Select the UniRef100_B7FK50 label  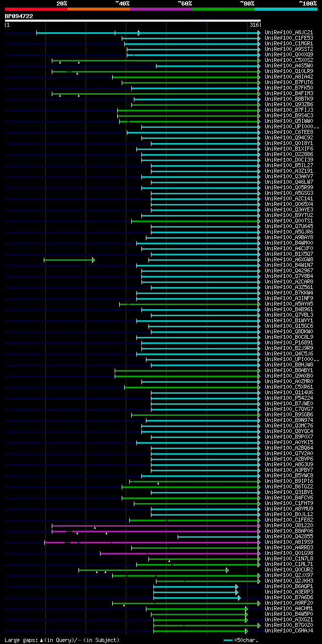[x=289, y=88]
